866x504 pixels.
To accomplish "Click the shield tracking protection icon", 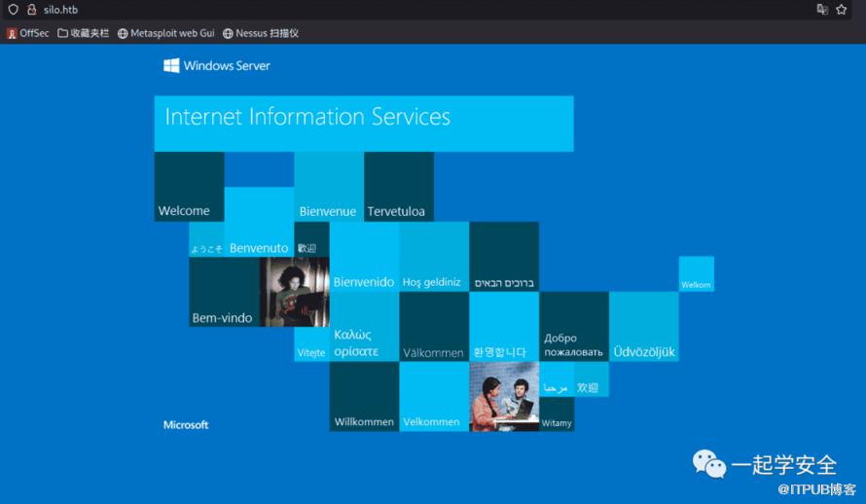I will [14, 10].
